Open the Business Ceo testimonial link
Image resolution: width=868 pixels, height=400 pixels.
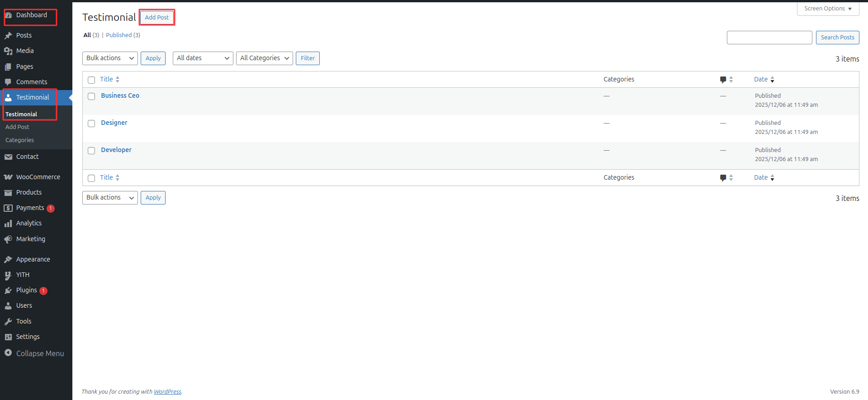point(120,95)
